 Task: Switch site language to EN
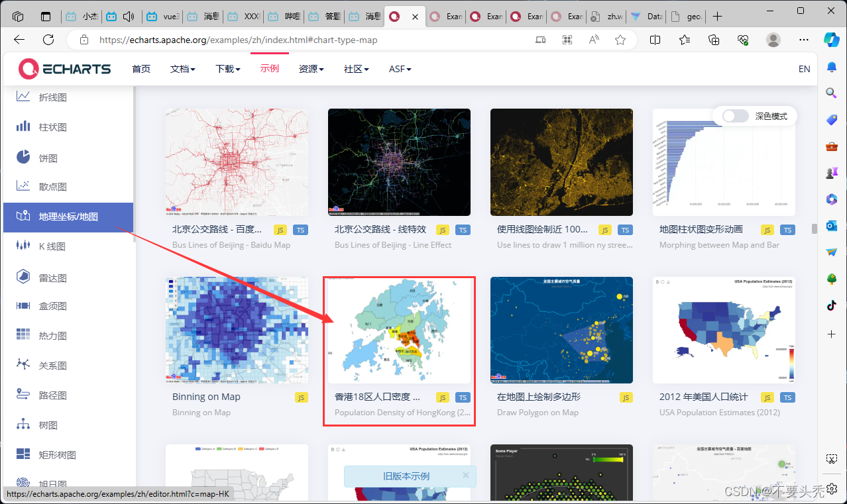[x=804, y=68]
